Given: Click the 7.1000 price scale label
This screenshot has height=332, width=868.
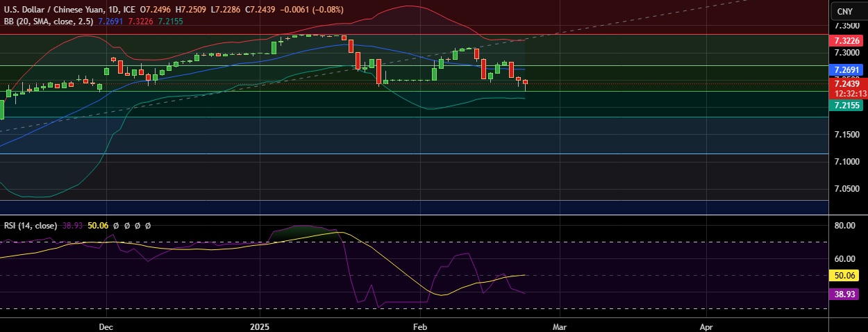Looking at the screenshot, I should click(x=847, y=161).
